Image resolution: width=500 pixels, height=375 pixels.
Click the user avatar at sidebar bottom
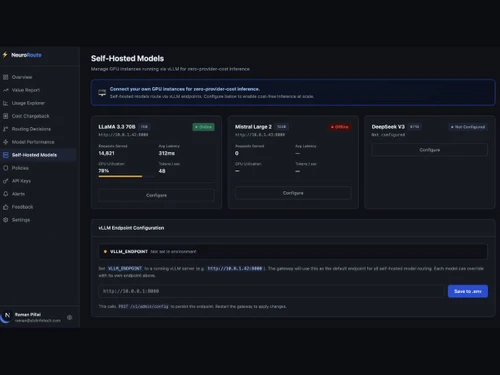[x=7, y=316]
